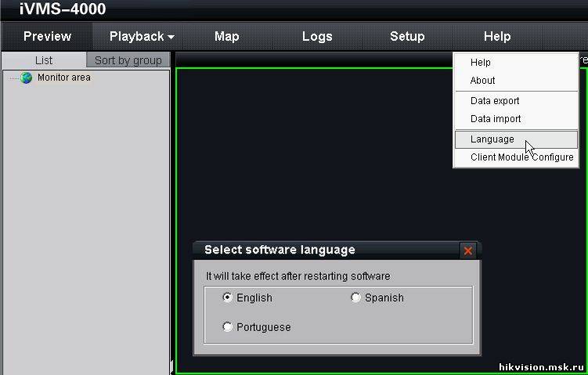
Task: Click Help in the top menu bar
Action: click(x=497, y=36)
